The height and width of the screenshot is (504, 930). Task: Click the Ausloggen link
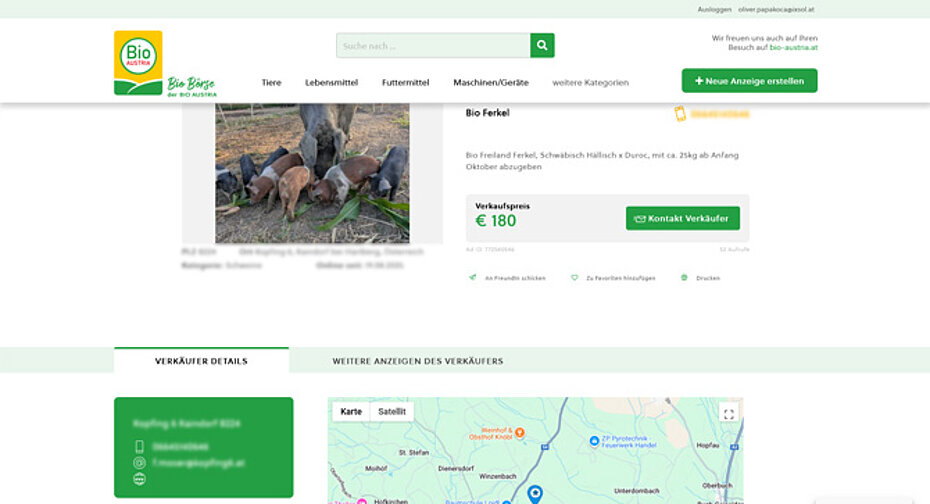tap(714, 9)
